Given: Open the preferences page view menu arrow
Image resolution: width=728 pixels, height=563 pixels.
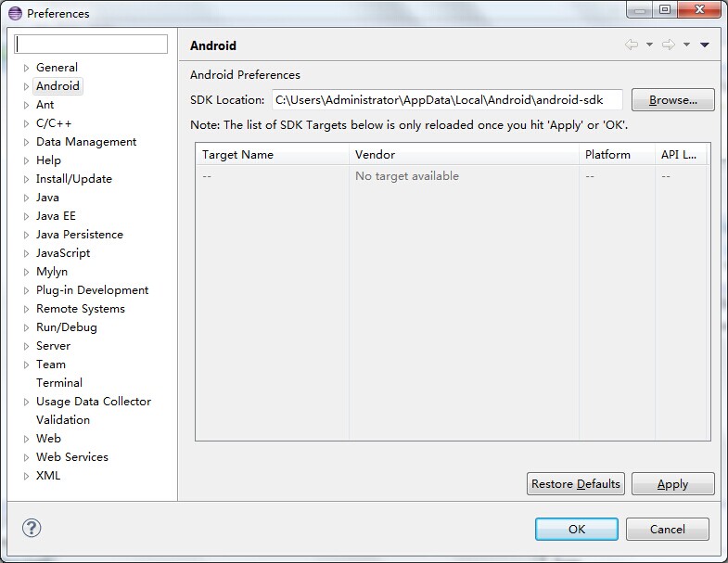Looking at the screenshot, I should click(704, 45).
